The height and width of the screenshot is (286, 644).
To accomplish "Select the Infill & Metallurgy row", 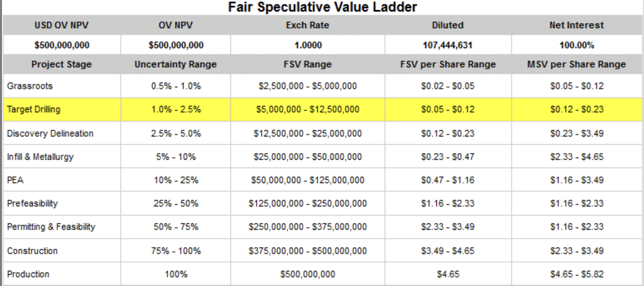I will [40, 157].
